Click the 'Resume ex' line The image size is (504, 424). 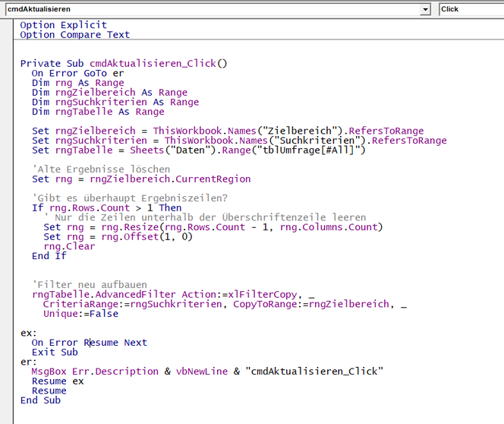point(58,381)
